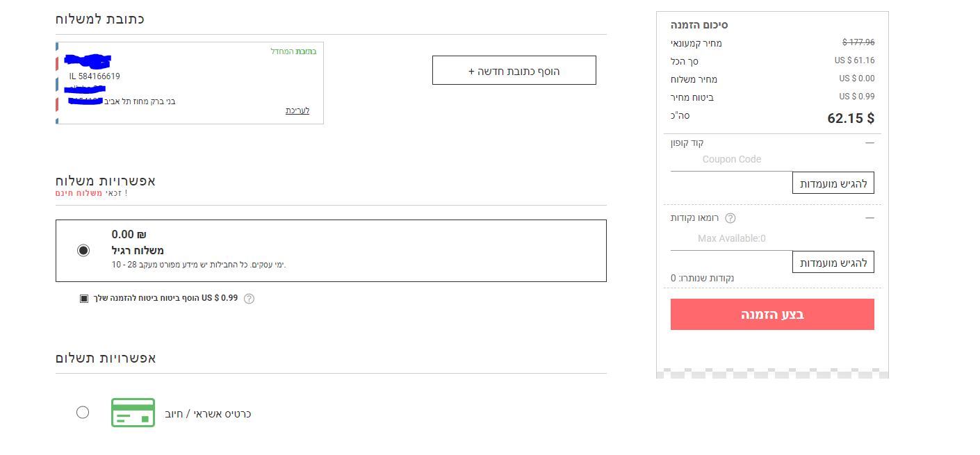Click the coupon code section label

pos(687,142)
